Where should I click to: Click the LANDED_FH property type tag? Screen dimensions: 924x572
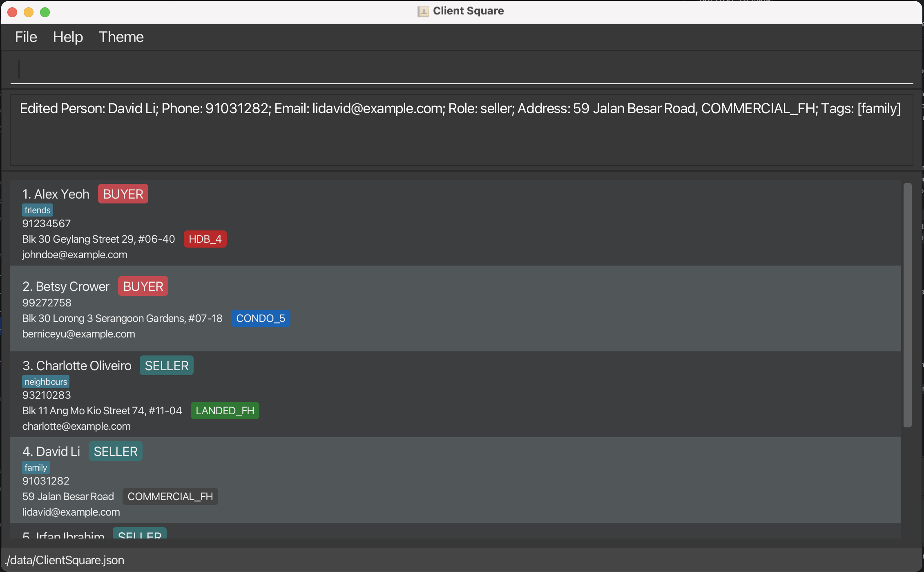pos(225,411)
